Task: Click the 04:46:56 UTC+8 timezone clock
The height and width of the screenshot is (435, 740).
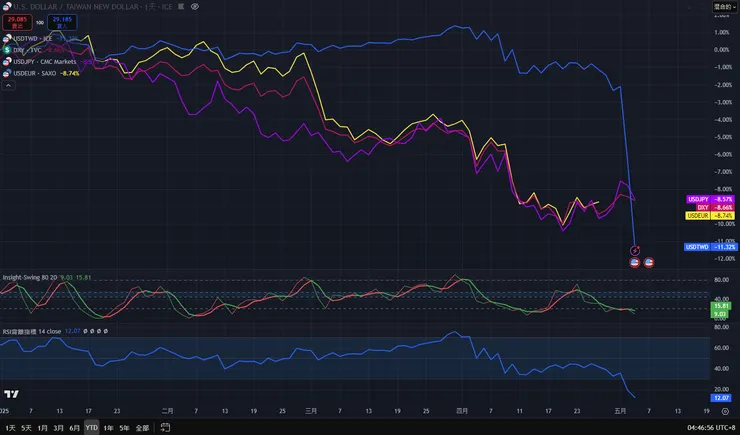Action: point(711,428)
